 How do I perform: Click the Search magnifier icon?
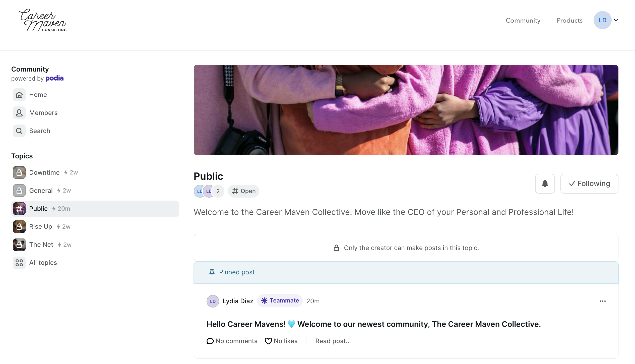coord(19,131)
